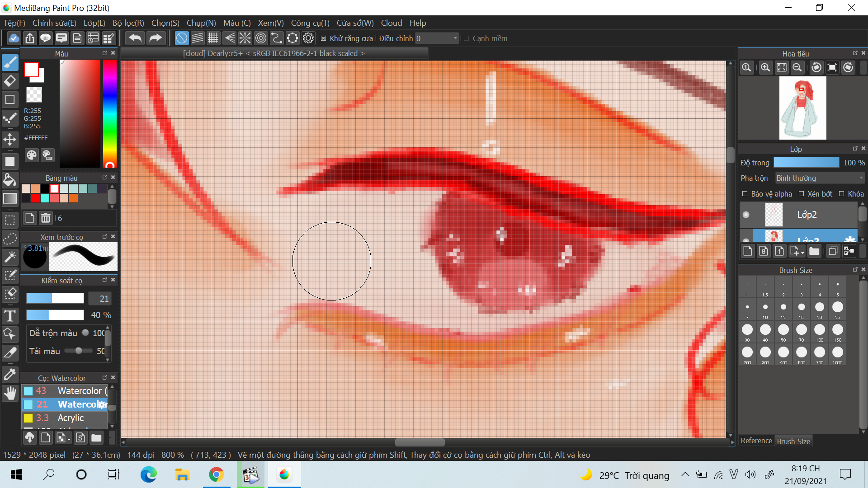Switch to the Reference tab
The height and width of the screenshot is (488, 868).
[756, 441]
